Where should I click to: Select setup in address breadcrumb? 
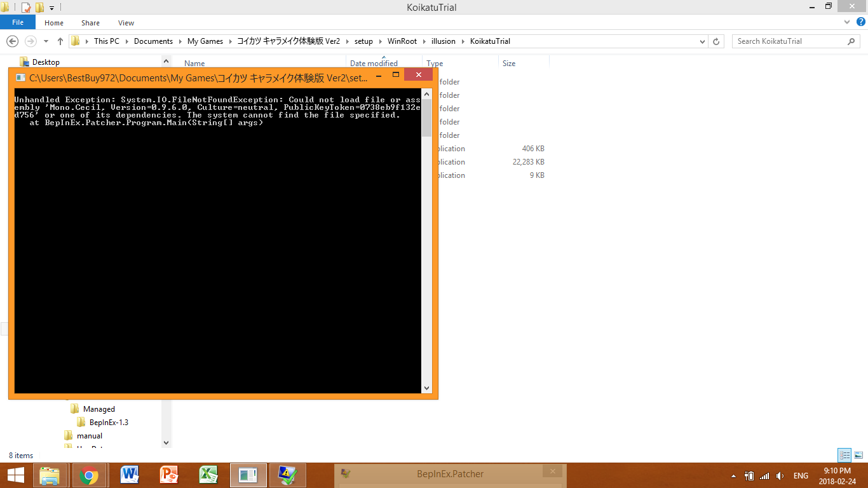[x=363, y=41]
